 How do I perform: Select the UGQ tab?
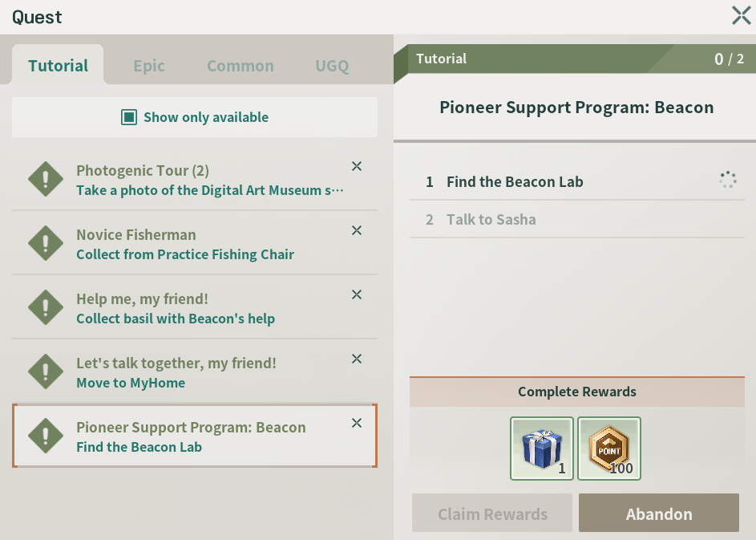332,66
